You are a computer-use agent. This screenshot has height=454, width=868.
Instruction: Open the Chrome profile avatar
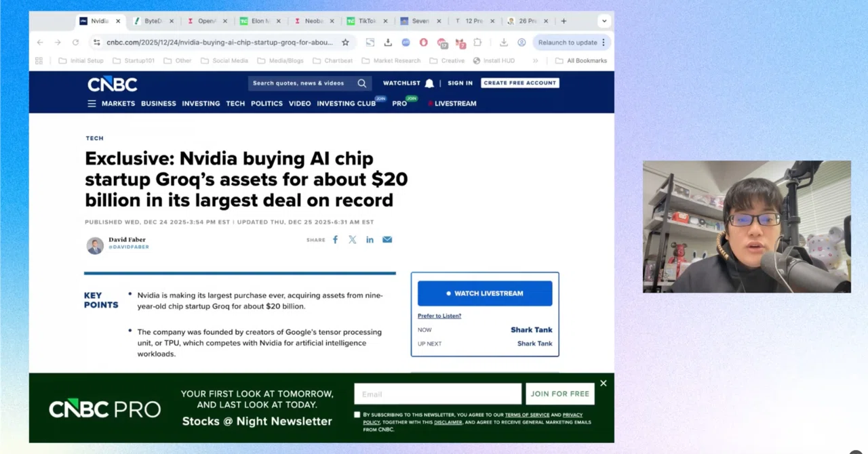[x=521, y=42]
